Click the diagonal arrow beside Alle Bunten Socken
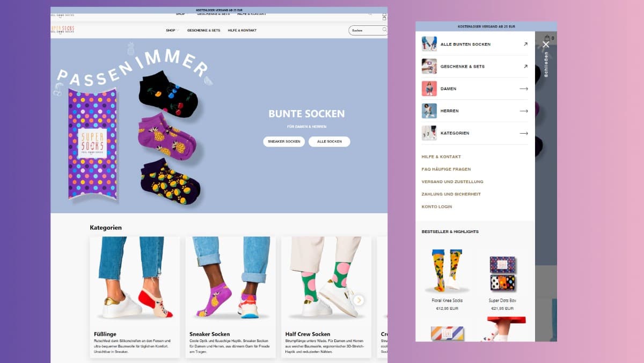The image size is (644, 363). click(525, 44)
